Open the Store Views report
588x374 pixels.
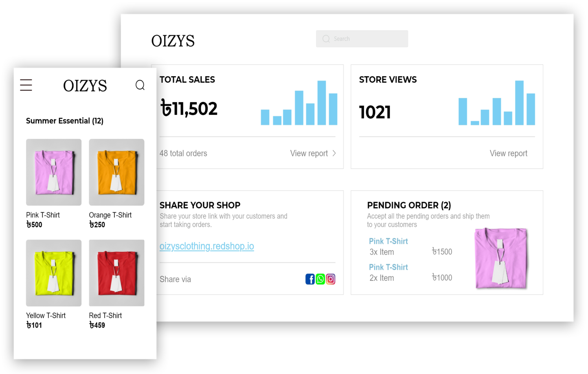[508, 153]
